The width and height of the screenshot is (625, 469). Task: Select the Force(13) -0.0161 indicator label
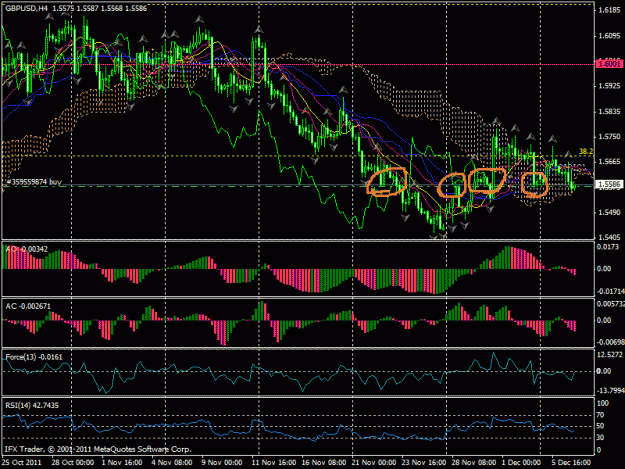(x=34, y=357)
